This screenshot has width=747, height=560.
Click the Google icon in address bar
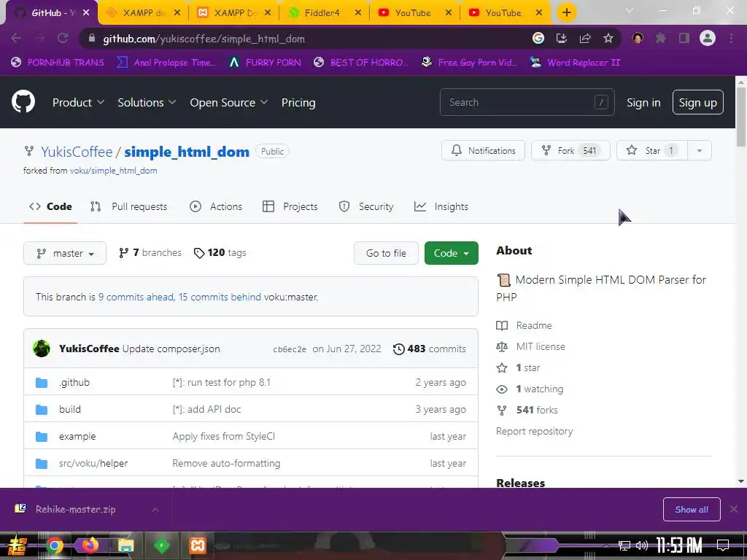538,39
